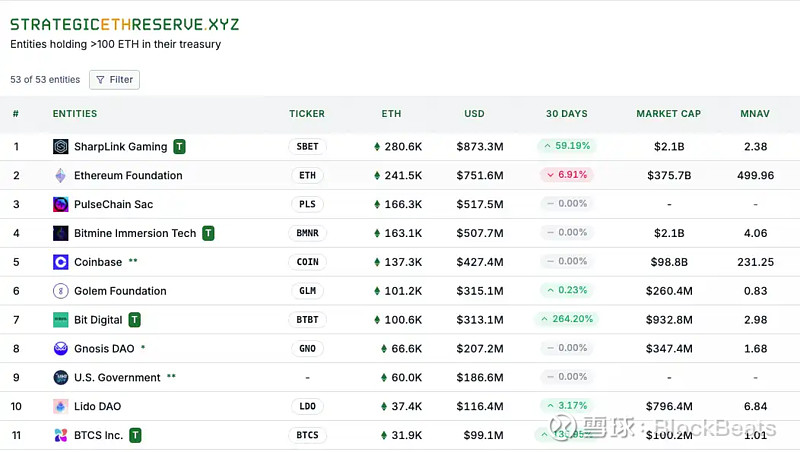This screenshot has height=452, width=800.
Task: Click the Golem Foundation logo icon
Action: click(61, 292)
